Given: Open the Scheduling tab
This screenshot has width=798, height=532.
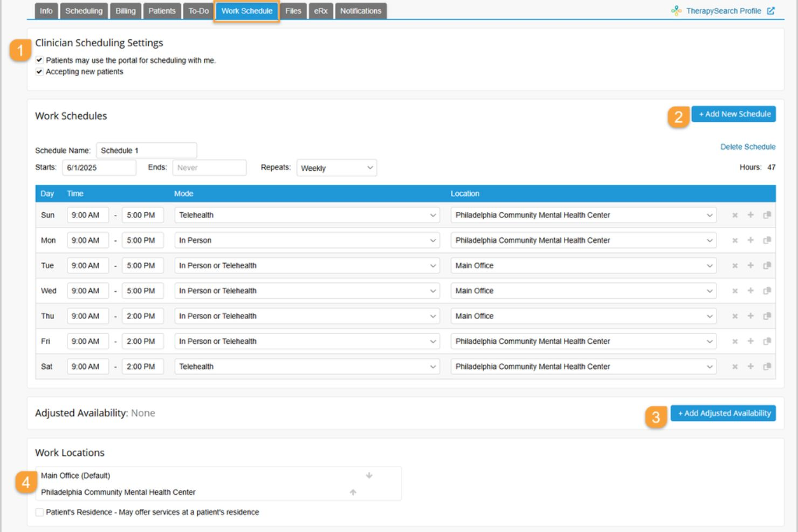Looking at the screenshot, I should [84, 11].
